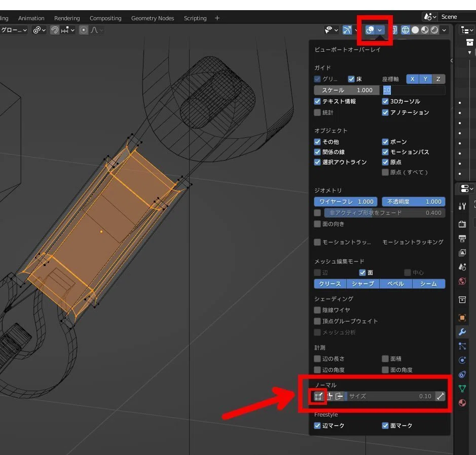Uncheck the 床 floor checkbox

tap(351, 79)
